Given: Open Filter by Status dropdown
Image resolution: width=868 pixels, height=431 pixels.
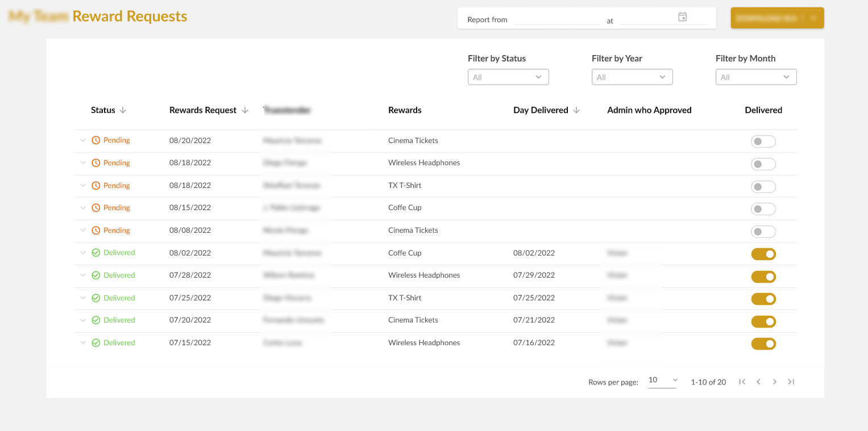Looking at the screenshot, I should (x=508, y=77).
